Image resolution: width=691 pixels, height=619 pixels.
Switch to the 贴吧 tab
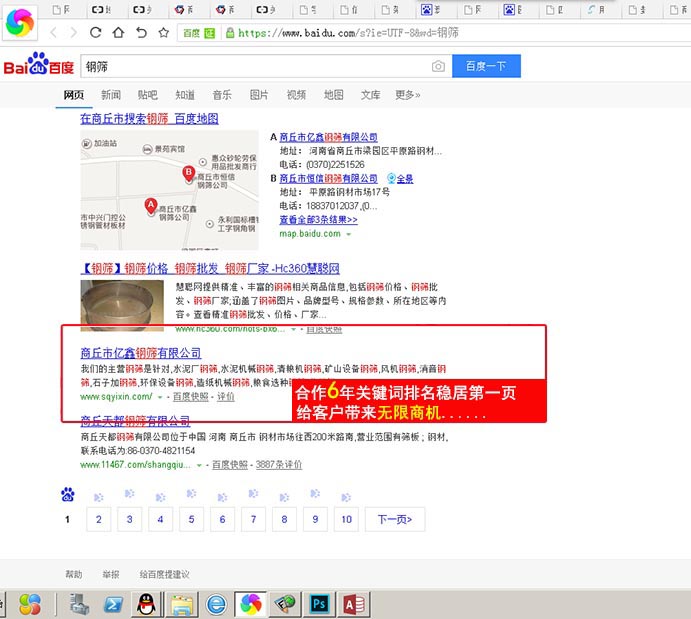point(148,95)
